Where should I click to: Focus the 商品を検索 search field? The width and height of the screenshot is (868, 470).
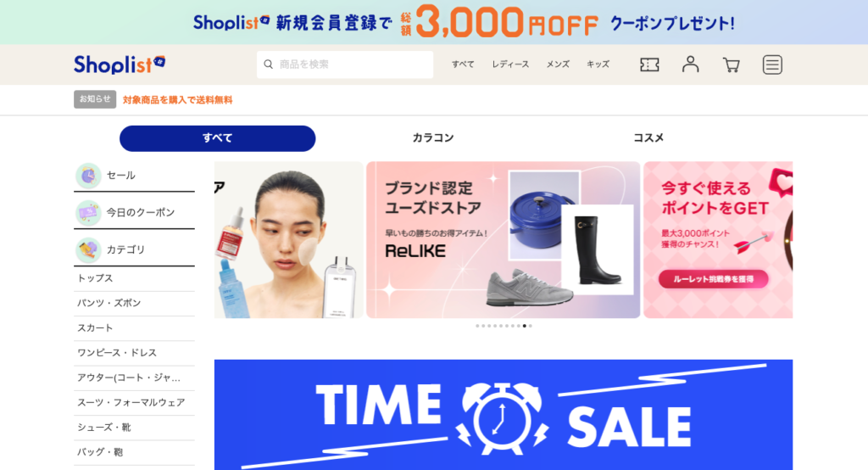345,64
